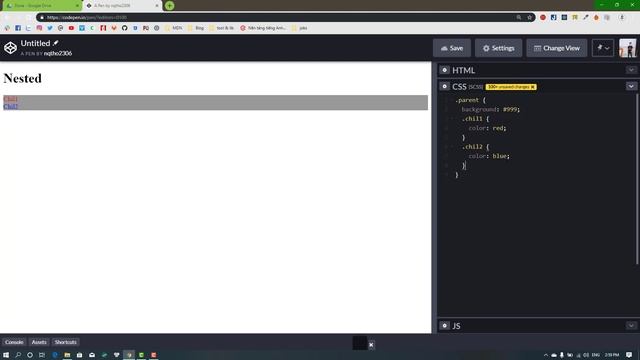Dismiss the unsaved changes badge

tap(533, 87)
